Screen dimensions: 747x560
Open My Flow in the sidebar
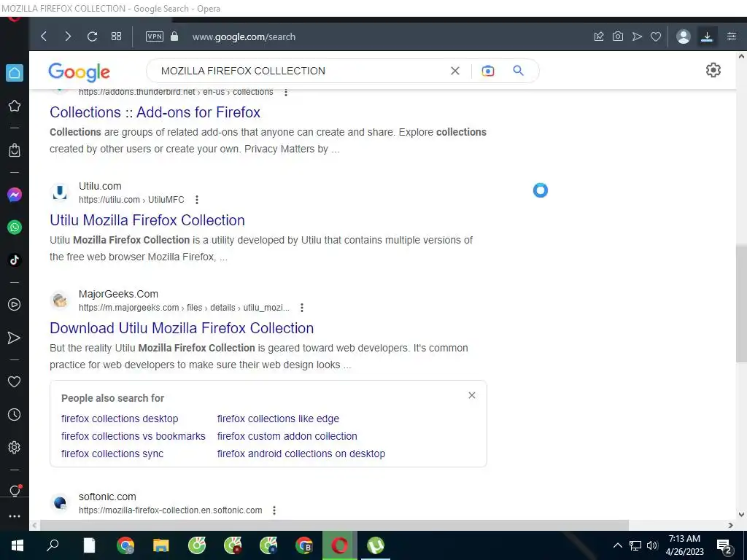pyautogui.click(x=15, y=338)
